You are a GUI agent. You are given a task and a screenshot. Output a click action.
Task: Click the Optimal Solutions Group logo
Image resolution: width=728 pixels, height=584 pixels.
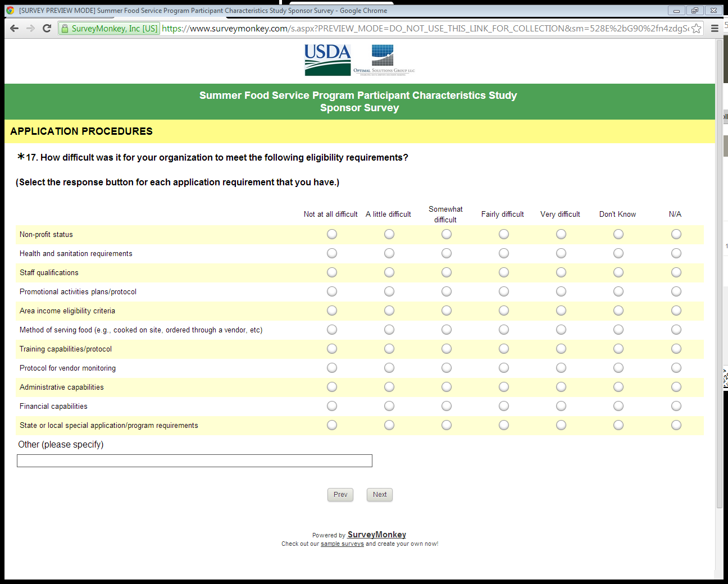[x=384, y=60]
